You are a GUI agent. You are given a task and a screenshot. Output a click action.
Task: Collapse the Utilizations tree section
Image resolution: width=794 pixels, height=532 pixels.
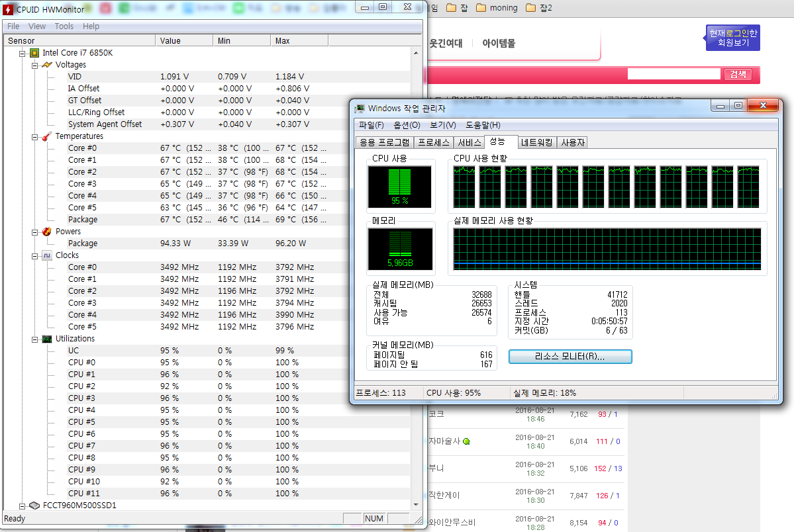point(34,339)
